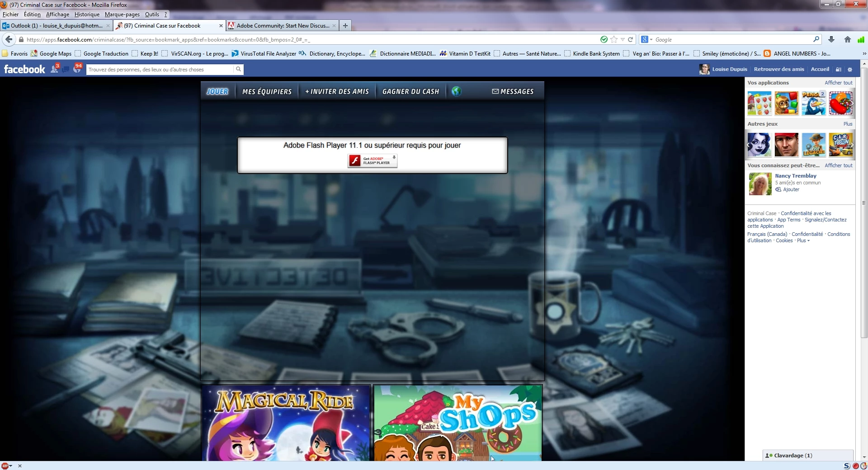Screen dimensions: 868x470
Task: Open Facebook messages icon in blue bar
Action: pyautogui.click(x=66, y=69)
